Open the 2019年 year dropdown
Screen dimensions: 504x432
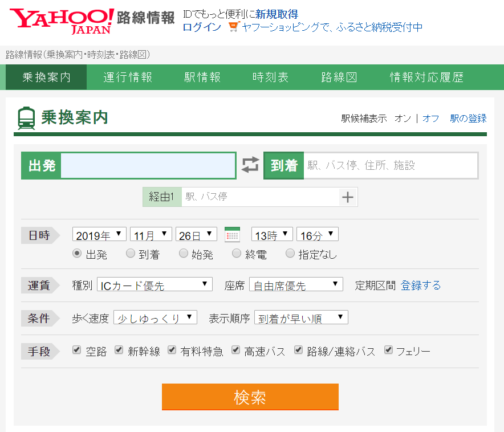click(99, 234)
